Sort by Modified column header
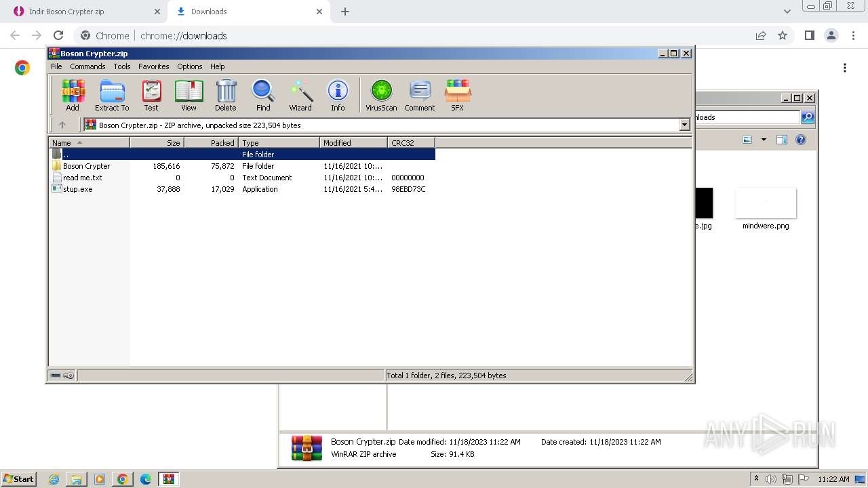868x488 pixels. pos(354,142)
